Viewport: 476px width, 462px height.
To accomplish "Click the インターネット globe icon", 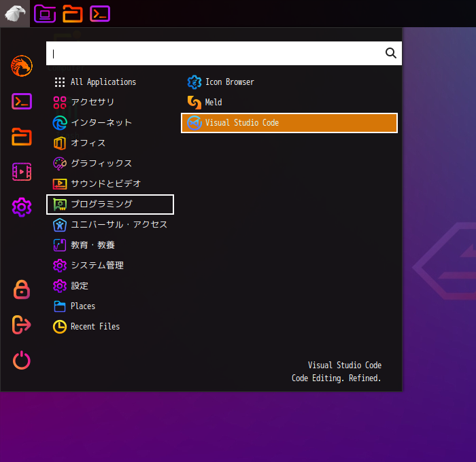I will point(60,123).
